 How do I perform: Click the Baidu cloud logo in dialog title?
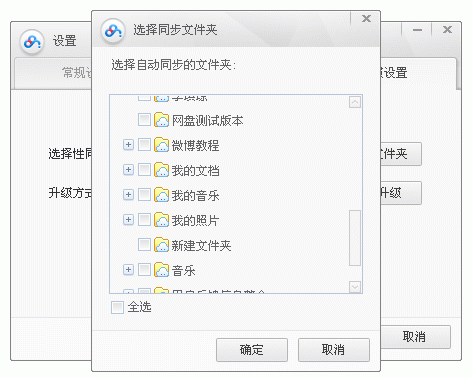(113, 31)
